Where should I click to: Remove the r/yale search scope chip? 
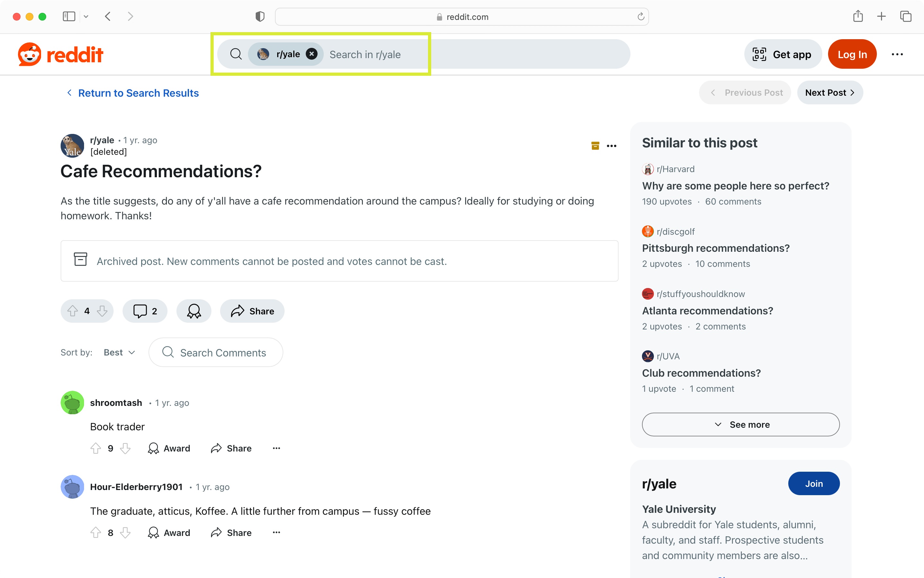[x=312, y=54]
